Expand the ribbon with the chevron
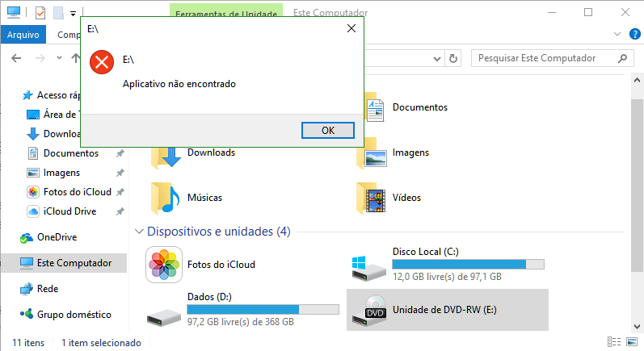 point(617,34)
